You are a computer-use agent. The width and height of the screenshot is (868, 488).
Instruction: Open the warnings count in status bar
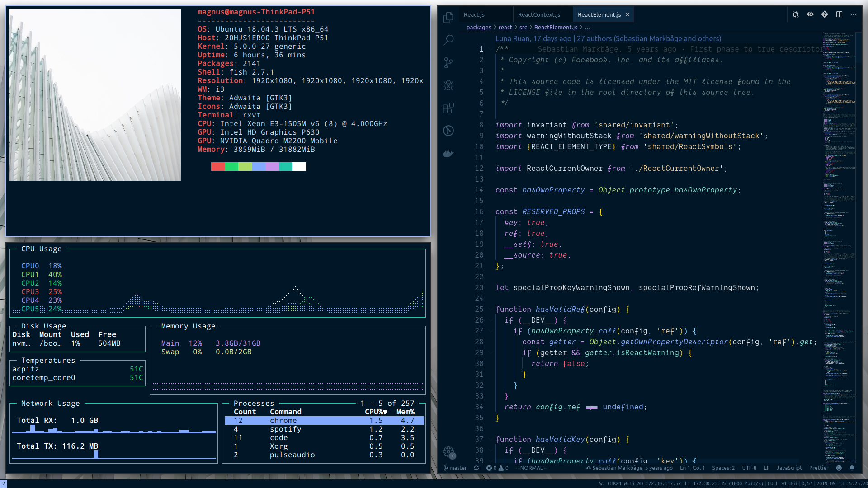(x=504, y=468)
